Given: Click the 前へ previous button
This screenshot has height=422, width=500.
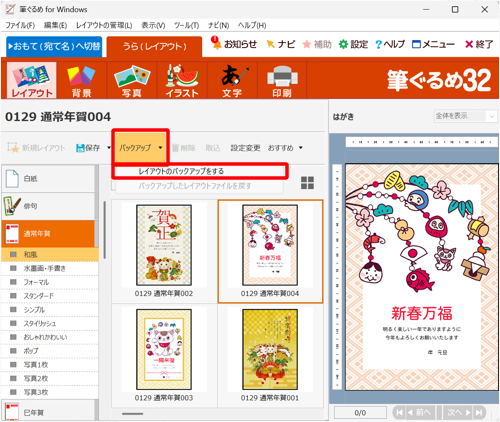Looking at the screenshot, I should click(421, 413).
